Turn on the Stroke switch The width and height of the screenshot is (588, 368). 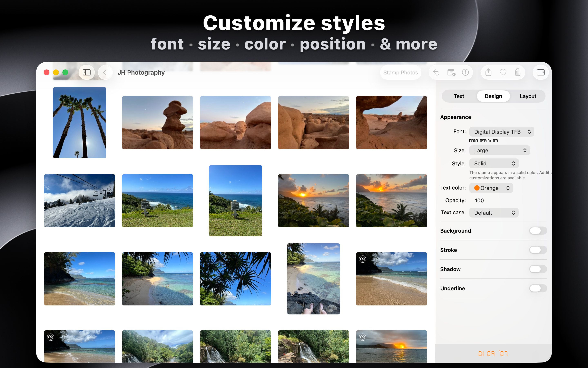coord(538,250)
